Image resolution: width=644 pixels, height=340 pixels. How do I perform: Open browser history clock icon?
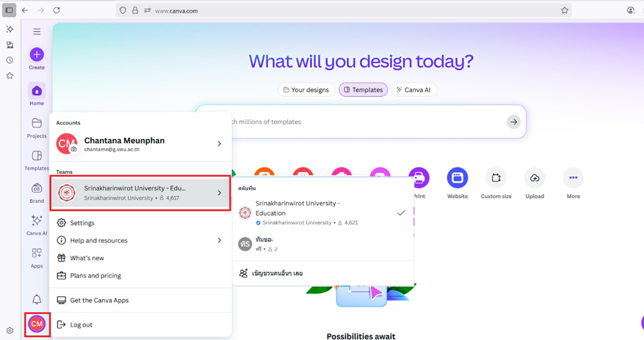pos(10,60)
